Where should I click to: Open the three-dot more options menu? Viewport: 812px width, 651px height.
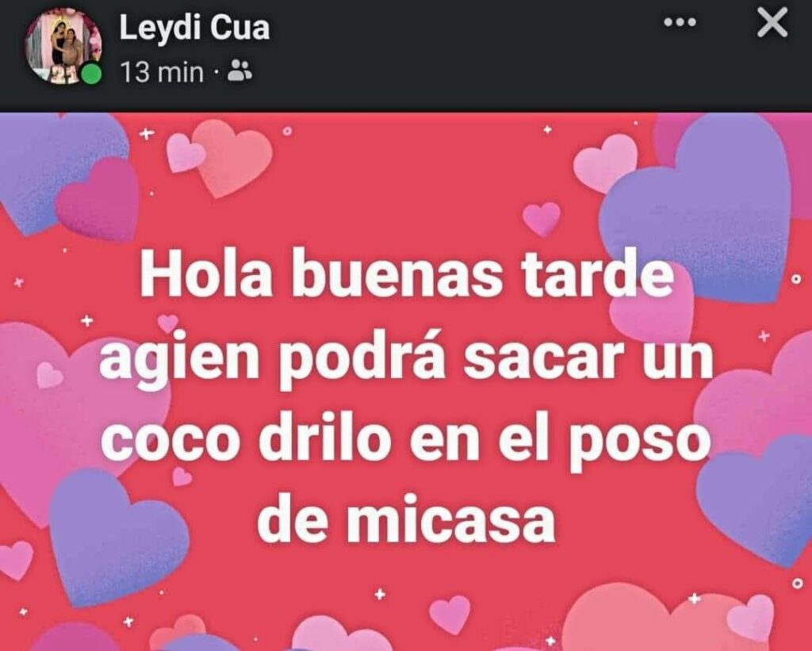680,22
